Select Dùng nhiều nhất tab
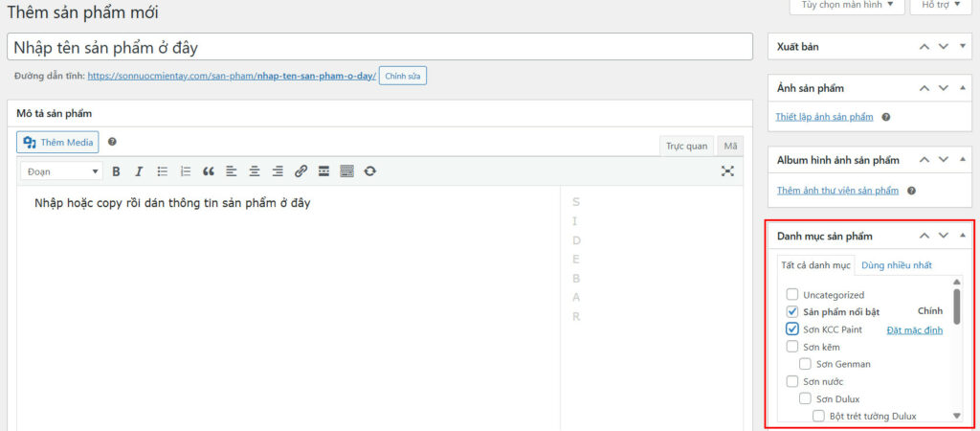The image size is (980, 431). (x=896, y=265)
